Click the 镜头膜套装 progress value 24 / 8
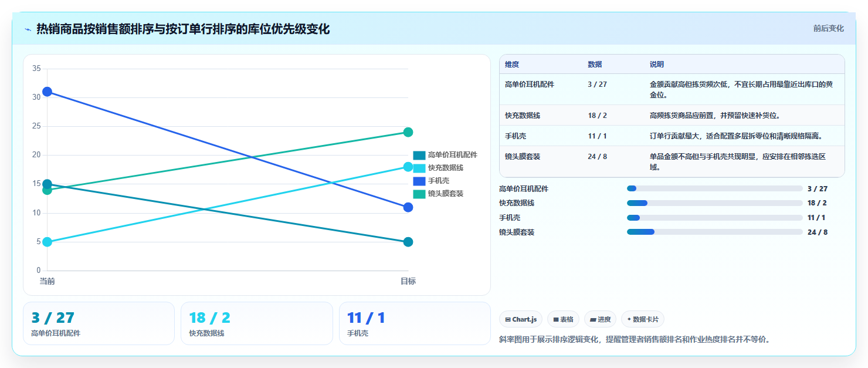This screenshot has height=368, width=868. pos(818,232)
